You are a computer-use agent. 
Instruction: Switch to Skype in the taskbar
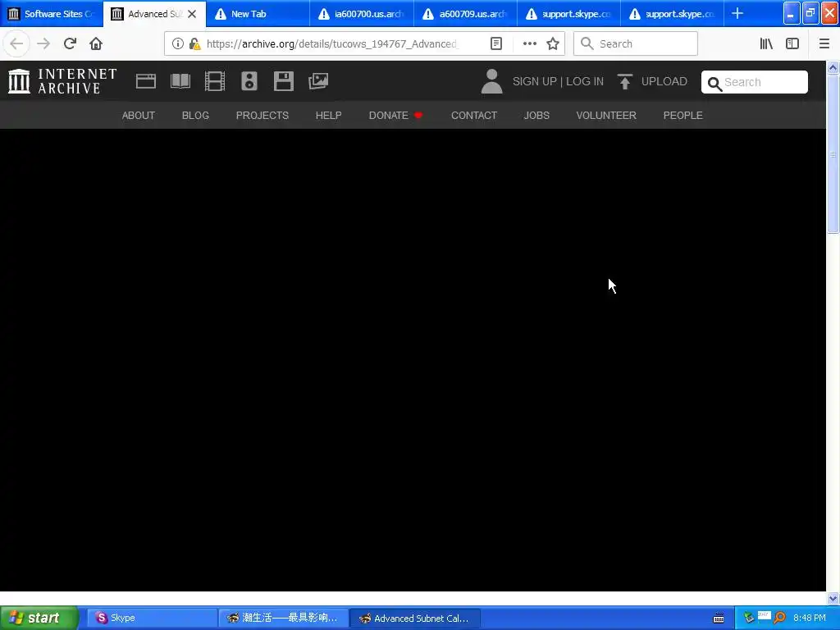click(x=152, y=618)
